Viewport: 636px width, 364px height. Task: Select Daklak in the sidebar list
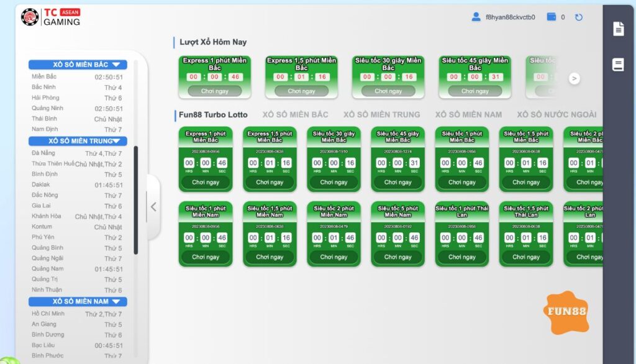(76, 184)
